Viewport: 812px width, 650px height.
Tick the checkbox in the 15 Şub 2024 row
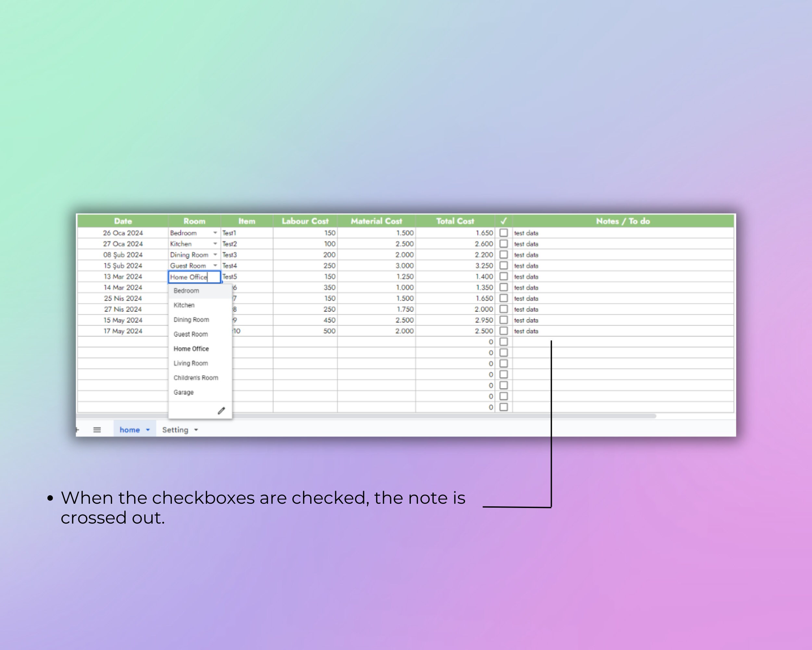pos(503,266)
